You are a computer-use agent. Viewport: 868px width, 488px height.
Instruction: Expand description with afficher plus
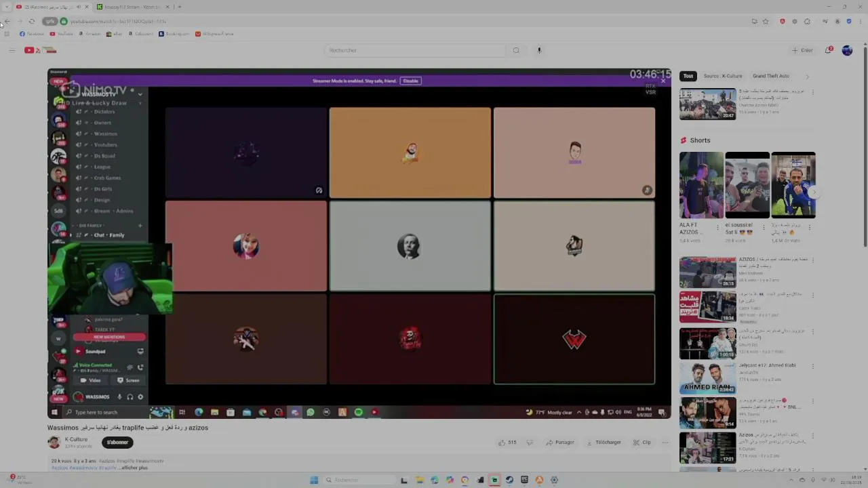point(134,468)
